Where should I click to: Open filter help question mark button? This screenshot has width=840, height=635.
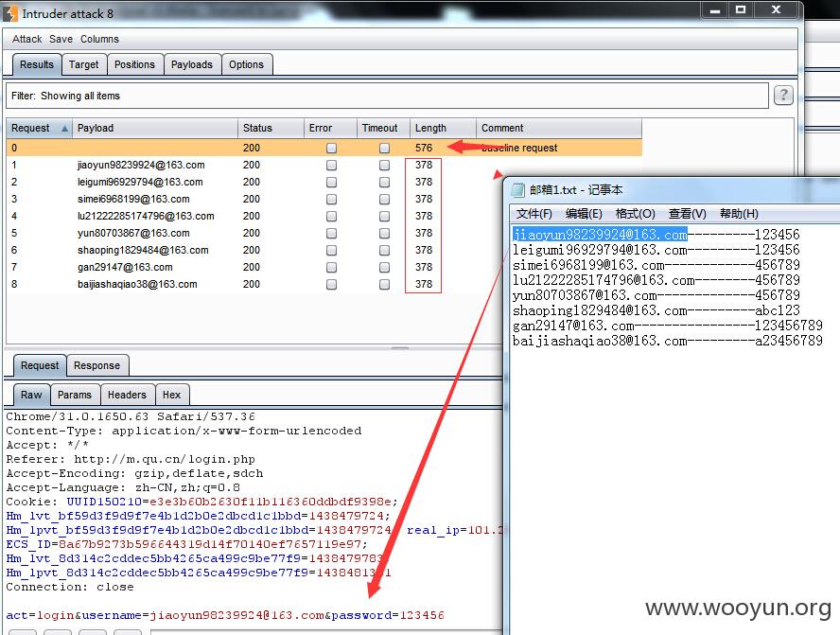coord(783,96)
